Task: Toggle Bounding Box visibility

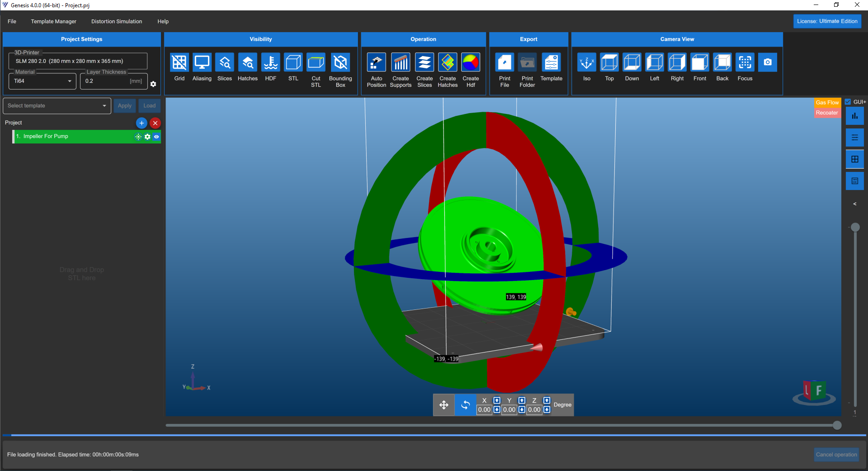Action: pos(340,62)
